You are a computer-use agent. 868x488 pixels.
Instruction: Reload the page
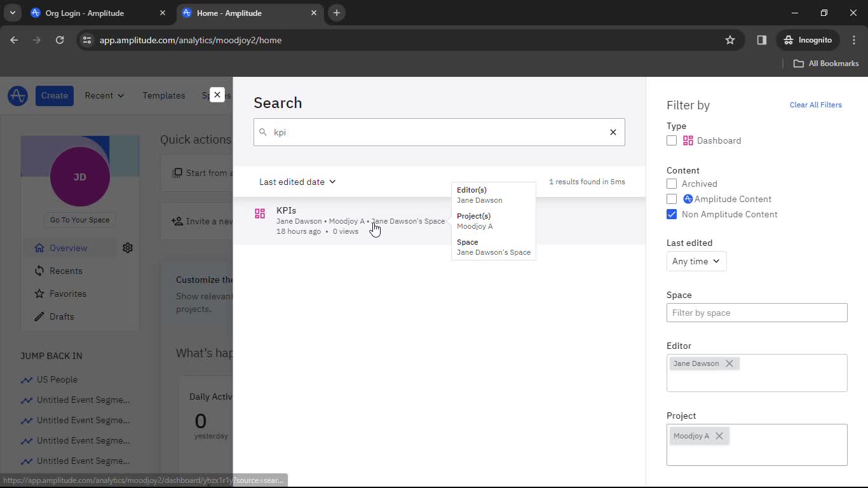(x=60, y=40)
